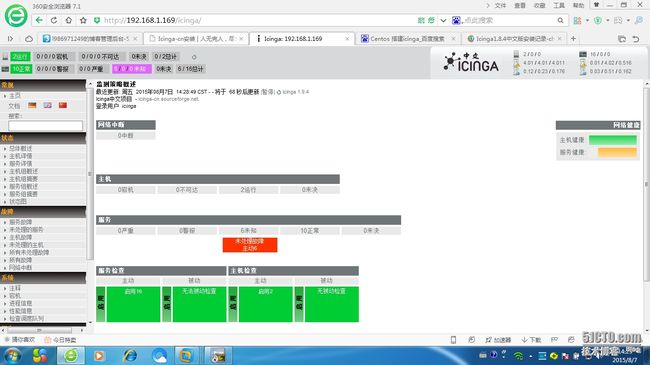Open the 帮助 menu
This screenshot has width=650, height=365.
click(x=578, y=5)
